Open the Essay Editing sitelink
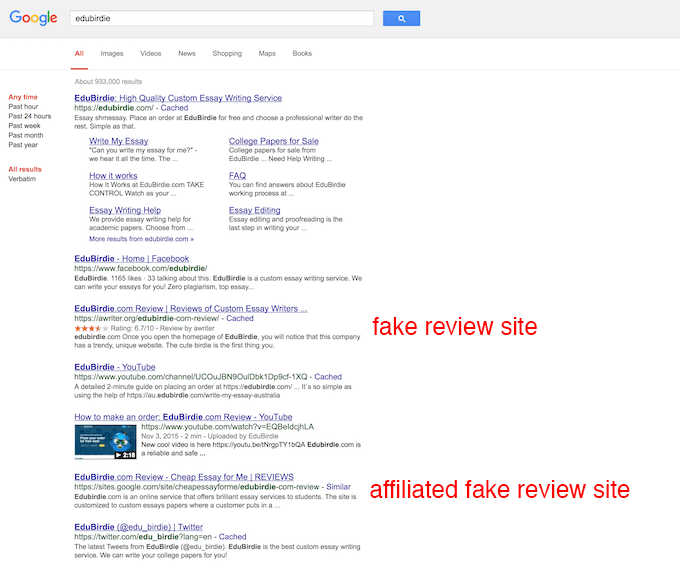This screenshot has height=565, width=680. coord(255,210)
